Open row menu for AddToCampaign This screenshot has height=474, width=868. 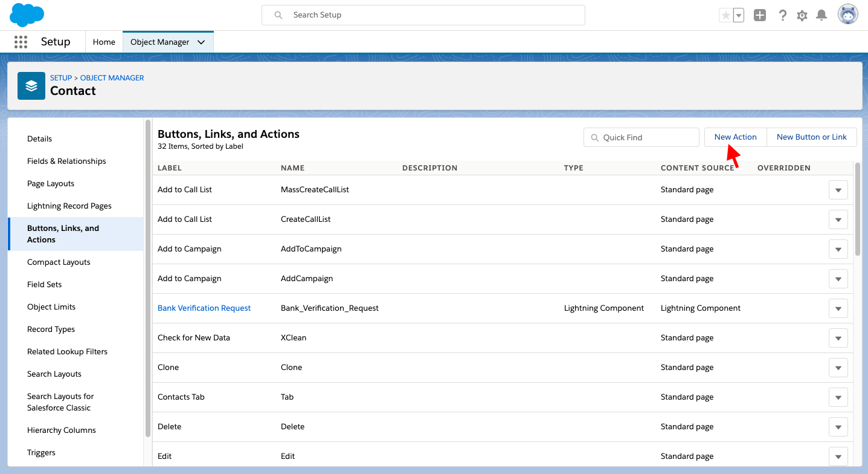tap(838, 249)
